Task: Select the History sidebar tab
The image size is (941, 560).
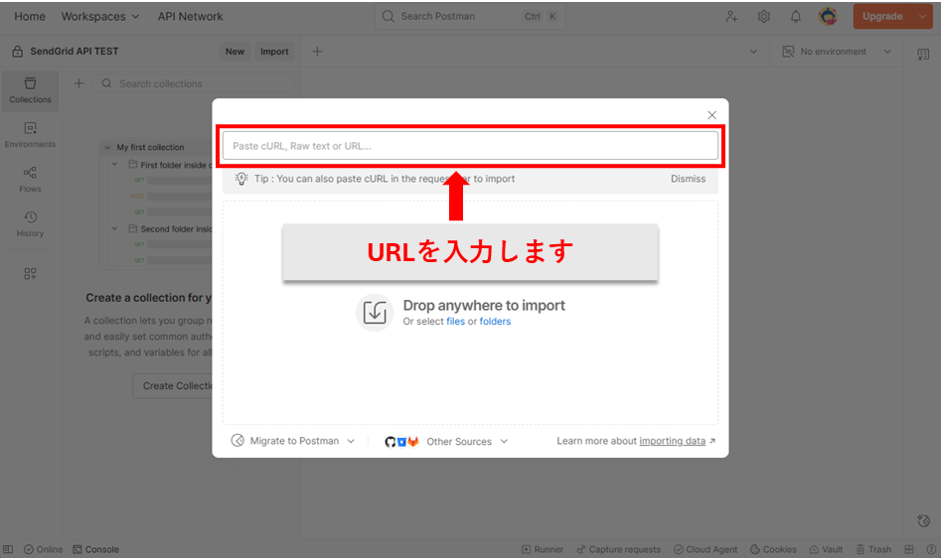Action: (30, 224)
